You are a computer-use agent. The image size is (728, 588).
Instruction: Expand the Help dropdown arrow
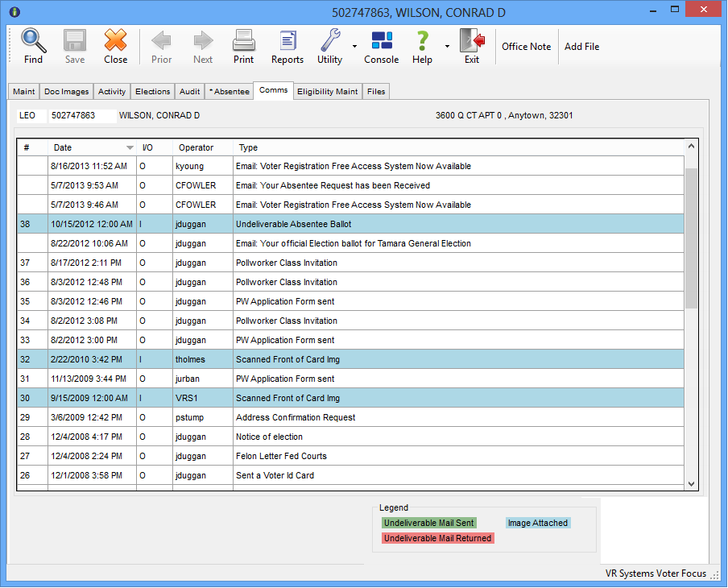tap(447, 47)
